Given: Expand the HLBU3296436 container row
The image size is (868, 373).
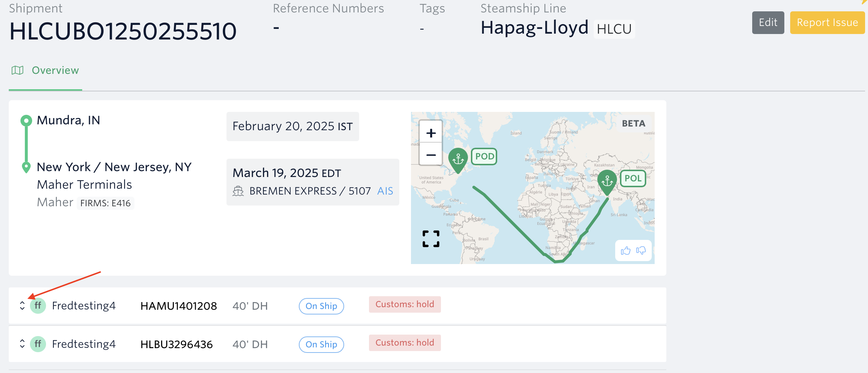Looking at the screenshot, I should (22, 344).
